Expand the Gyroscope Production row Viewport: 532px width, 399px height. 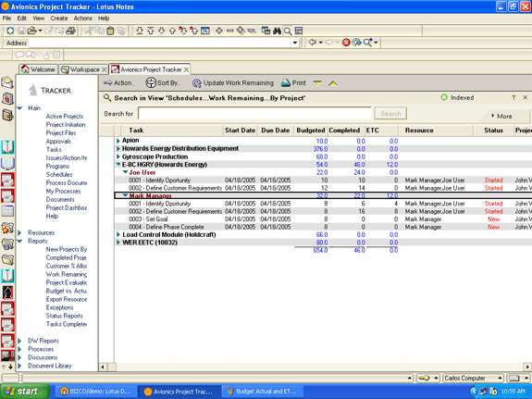(x=118, y=156)
